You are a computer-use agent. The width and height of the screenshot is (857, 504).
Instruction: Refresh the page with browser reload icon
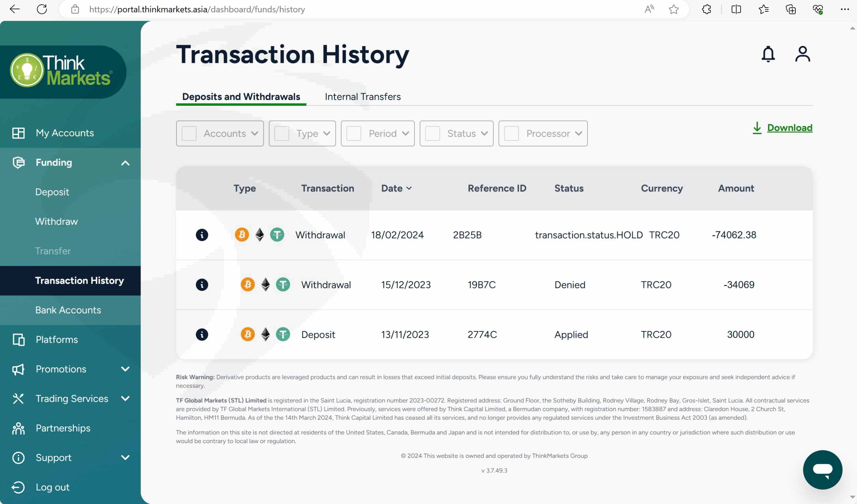pyautogui.click(x=42, y=9)
